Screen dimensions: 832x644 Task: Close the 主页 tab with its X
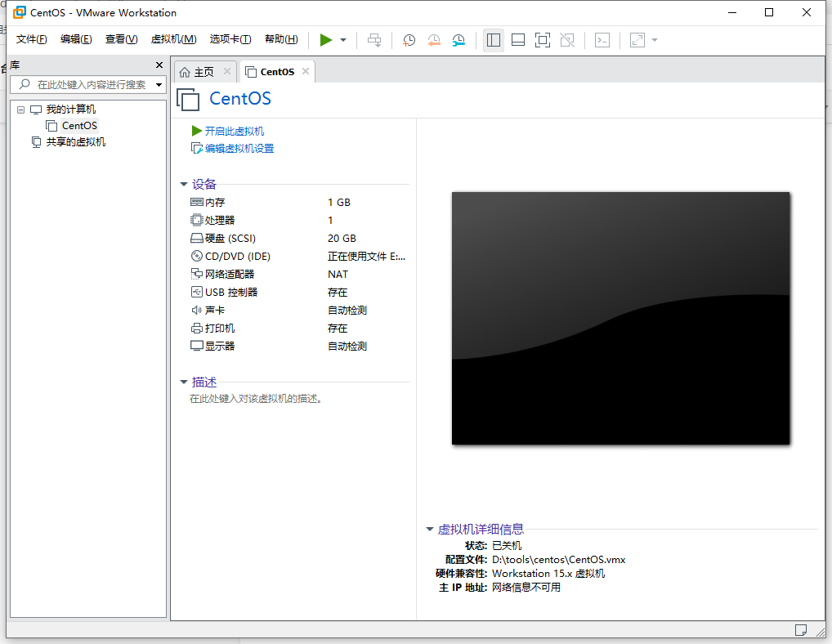(227, 71)
